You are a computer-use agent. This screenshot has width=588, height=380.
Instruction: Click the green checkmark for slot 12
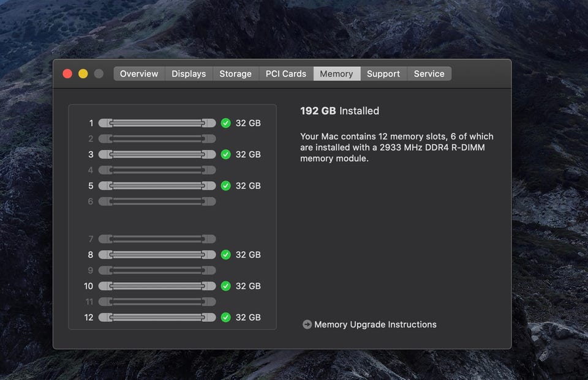click(x=225, y=317)
